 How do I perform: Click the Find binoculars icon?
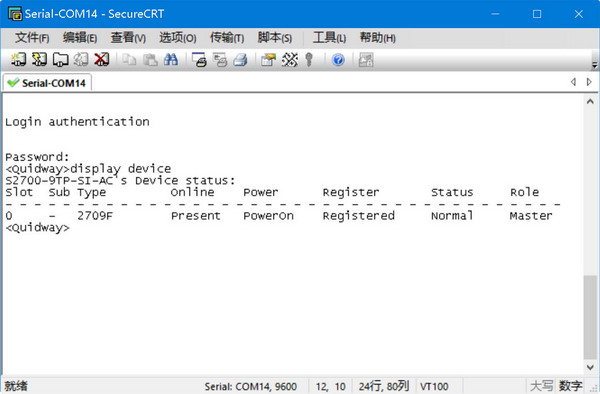(x=171, y=60)
